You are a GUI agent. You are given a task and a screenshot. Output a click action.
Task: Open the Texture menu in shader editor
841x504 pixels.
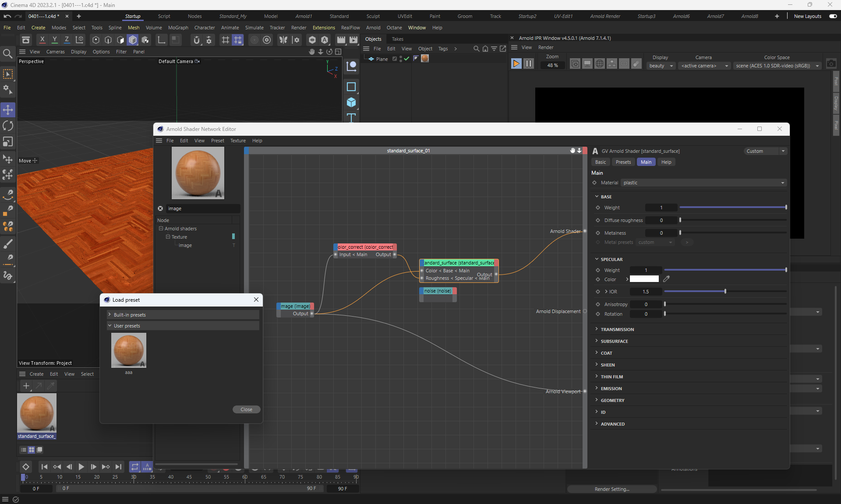[x=238, y=141]
